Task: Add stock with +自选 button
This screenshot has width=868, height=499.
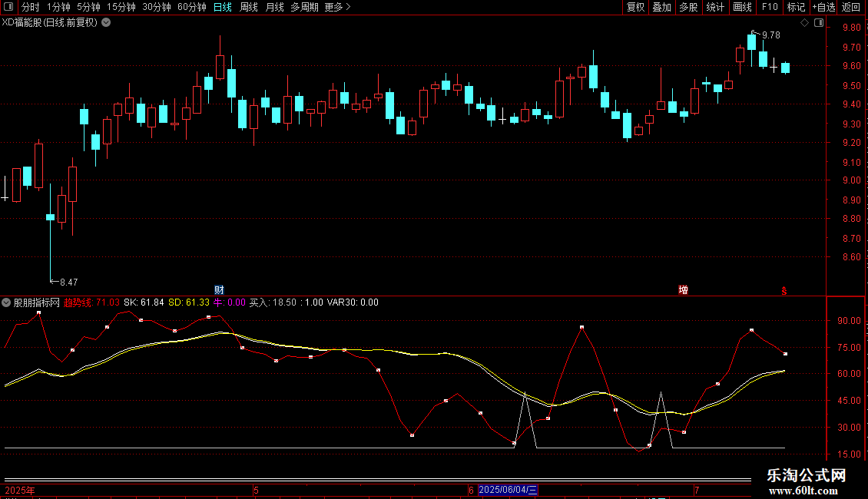Action: pos(823,7)
